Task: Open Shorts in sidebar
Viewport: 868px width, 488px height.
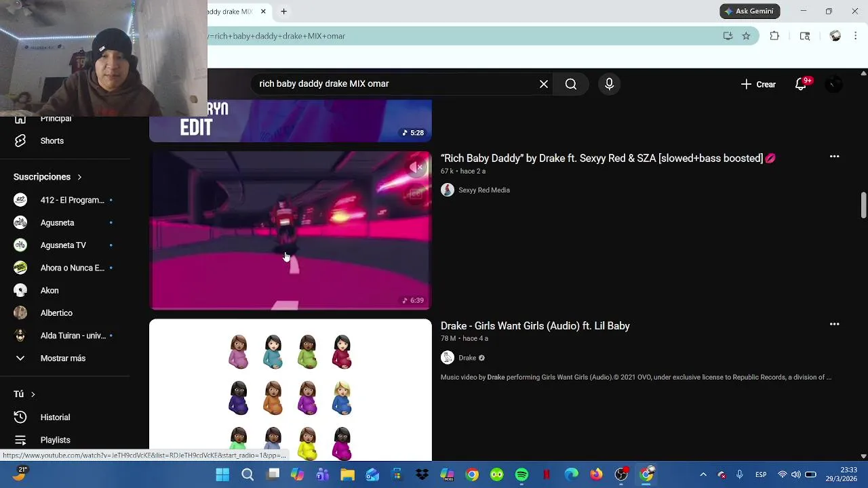Action: (x=52, y=141)
